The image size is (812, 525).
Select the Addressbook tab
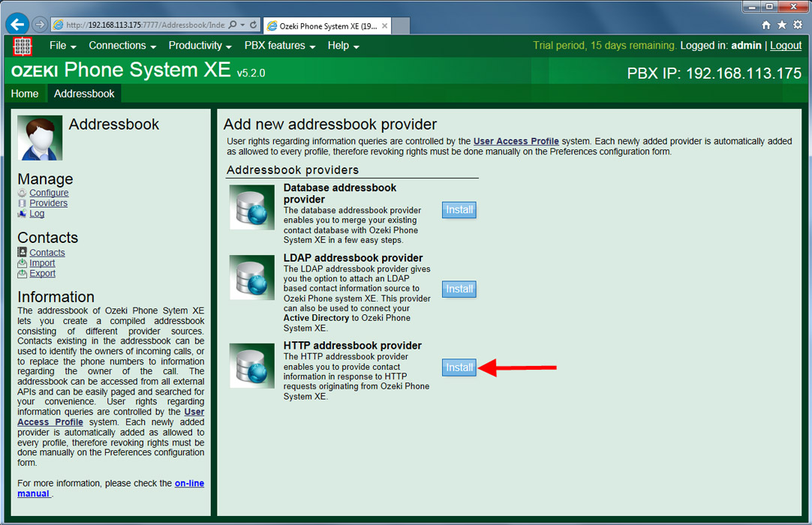click(84, 94)
